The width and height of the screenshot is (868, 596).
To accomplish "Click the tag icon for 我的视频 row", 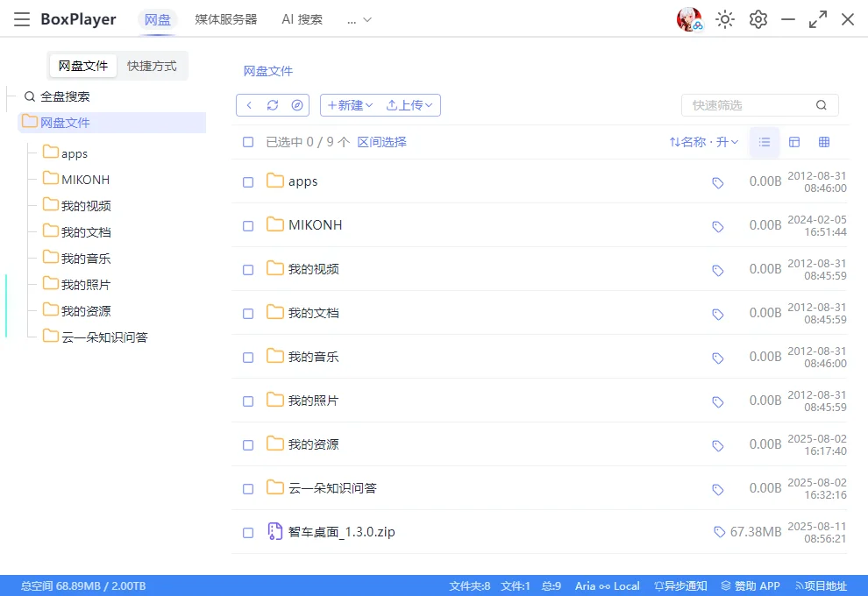I will click(x=718, y=270).
